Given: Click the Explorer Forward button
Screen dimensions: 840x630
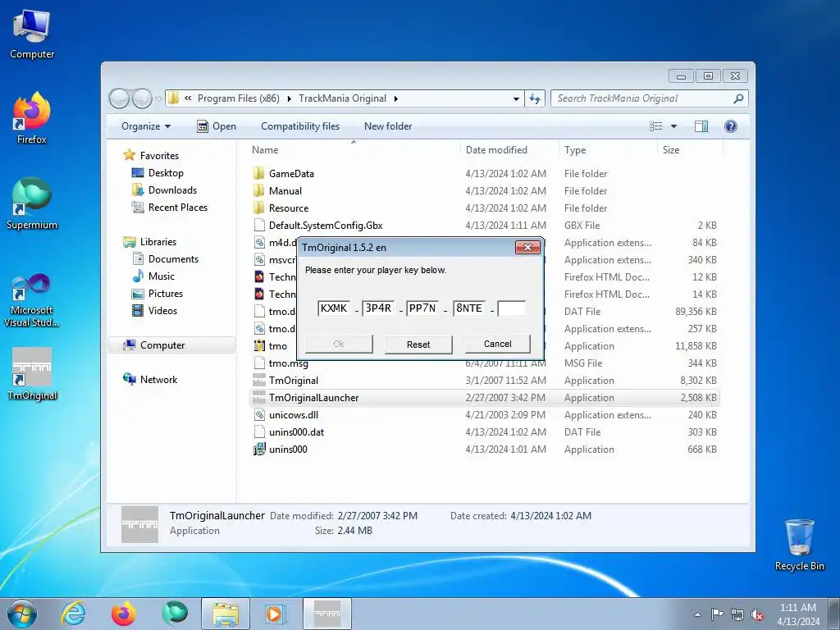Looking at the screenshot, I should (142, 98).
